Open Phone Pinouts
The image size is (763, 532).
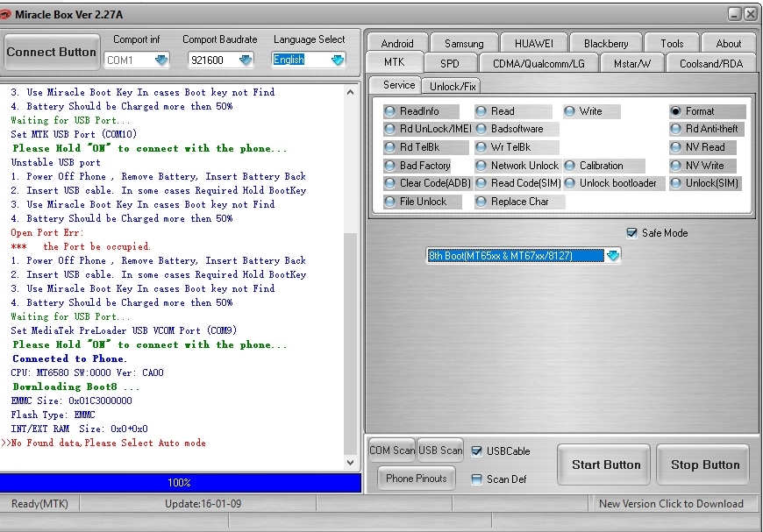(416, 479)
